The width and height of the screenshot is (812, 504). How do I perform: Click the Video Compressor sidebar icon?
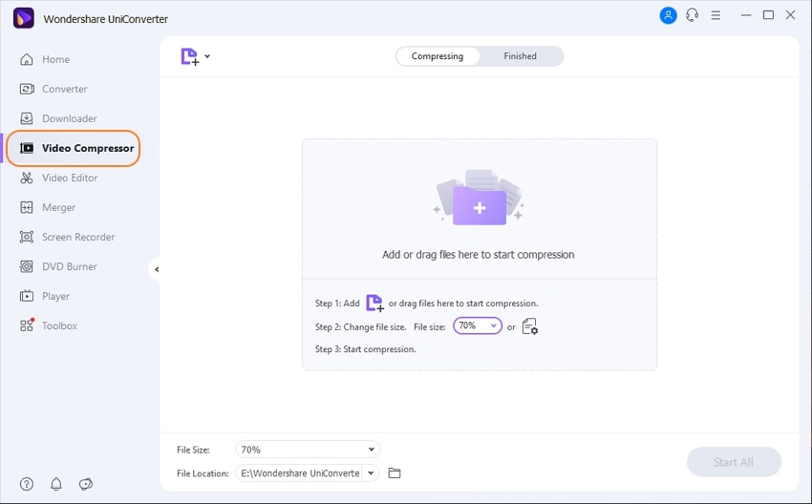[27, 148]
